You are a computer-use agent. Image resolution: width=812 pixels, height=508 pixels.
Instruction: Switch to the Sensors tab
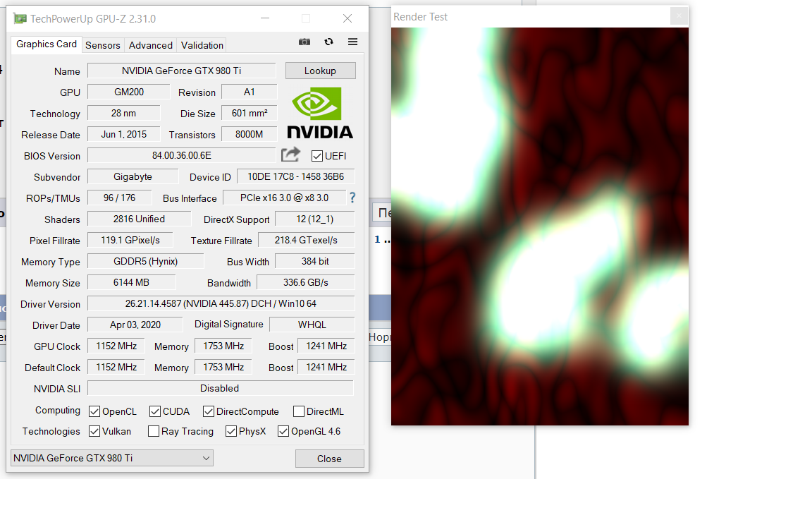[102, 46]
